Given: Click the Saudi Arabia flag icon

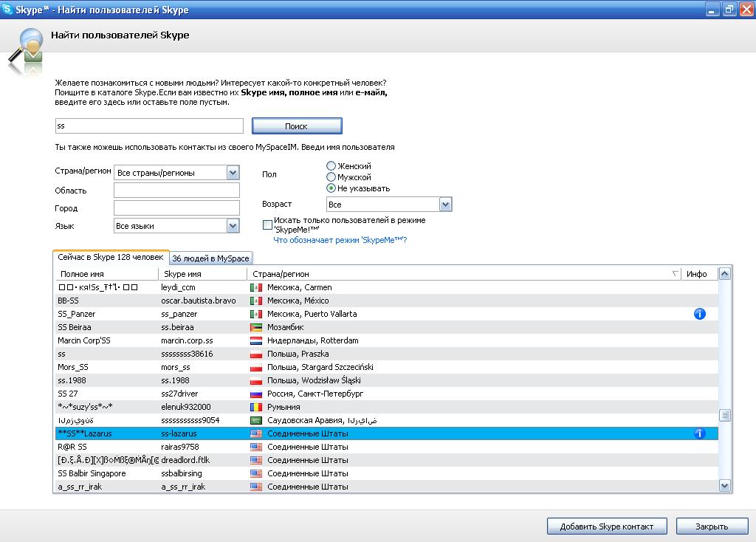Looking at the screenshot, I should [256, 420].
